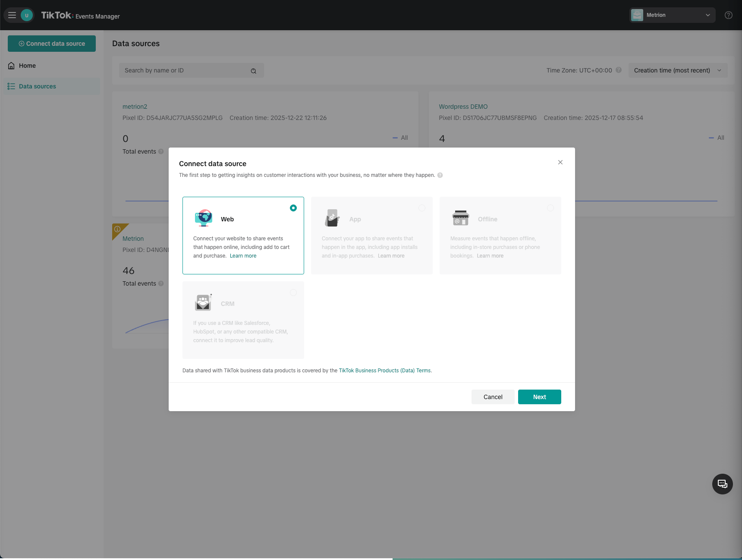
Task: Open Data sources in sidebar
Action: point(52,86)
